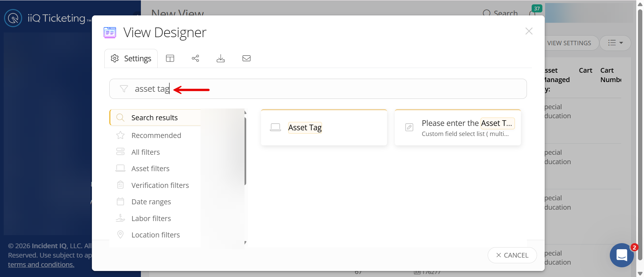Click the View Designer title icon
The image size is (644, 277).
point(110,32)
